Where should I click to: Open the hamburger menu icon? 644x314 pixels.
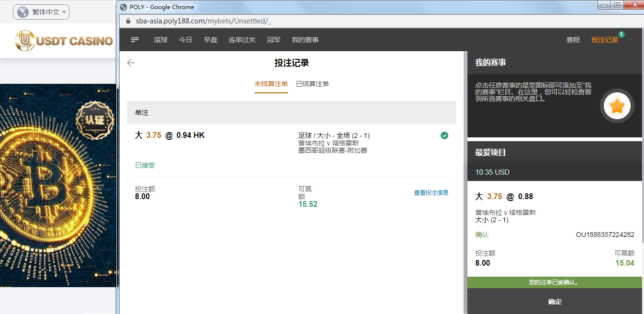[x=135, y=40]
